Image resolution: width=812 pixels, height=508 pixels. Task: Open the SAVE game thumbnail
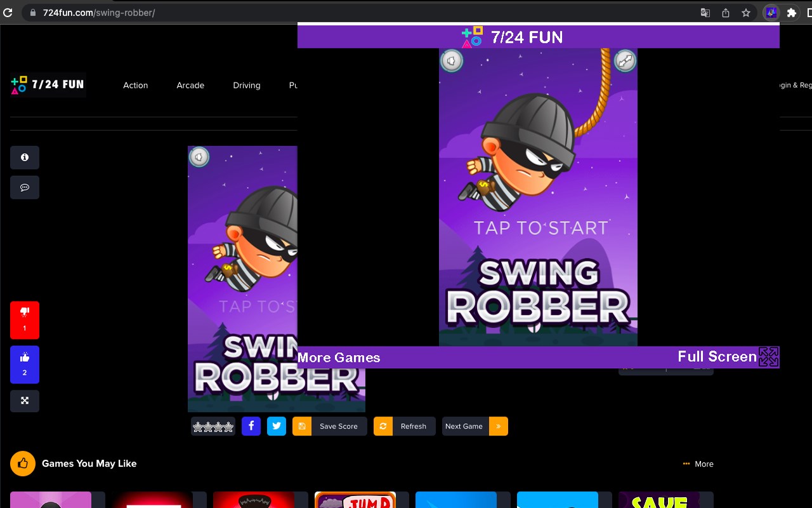pos(659,500)
